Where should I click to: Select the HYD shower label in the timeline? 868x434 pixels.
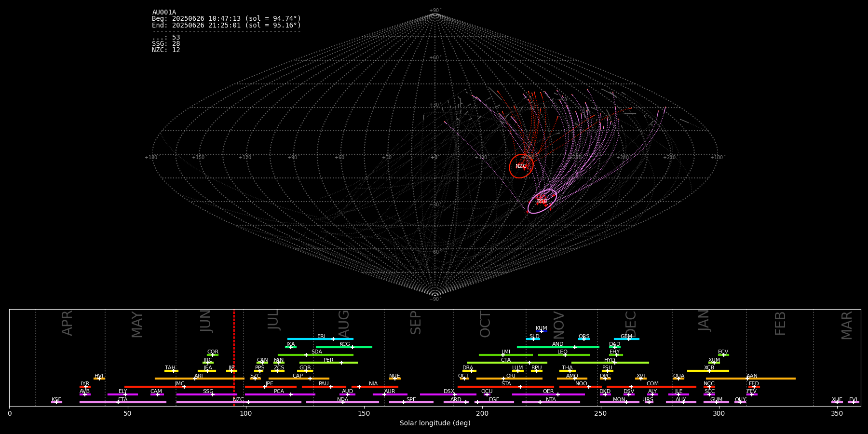(610, 360)
